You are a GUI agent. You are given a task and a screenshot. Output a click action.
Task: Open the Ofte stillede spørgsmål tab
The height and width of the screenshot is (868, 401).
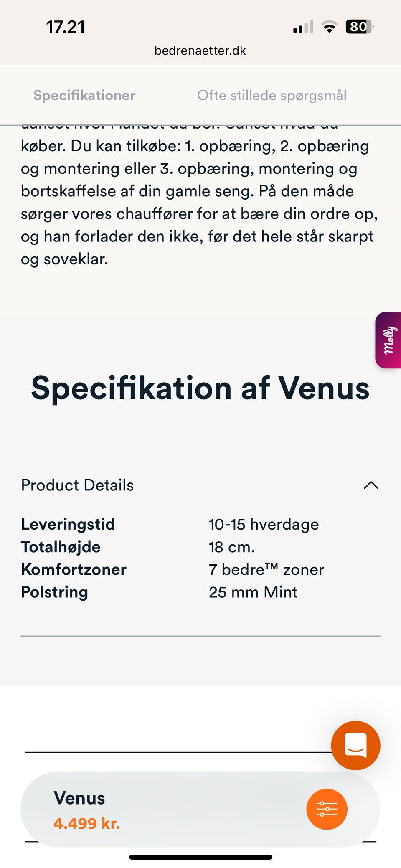[x=272, y=95]
